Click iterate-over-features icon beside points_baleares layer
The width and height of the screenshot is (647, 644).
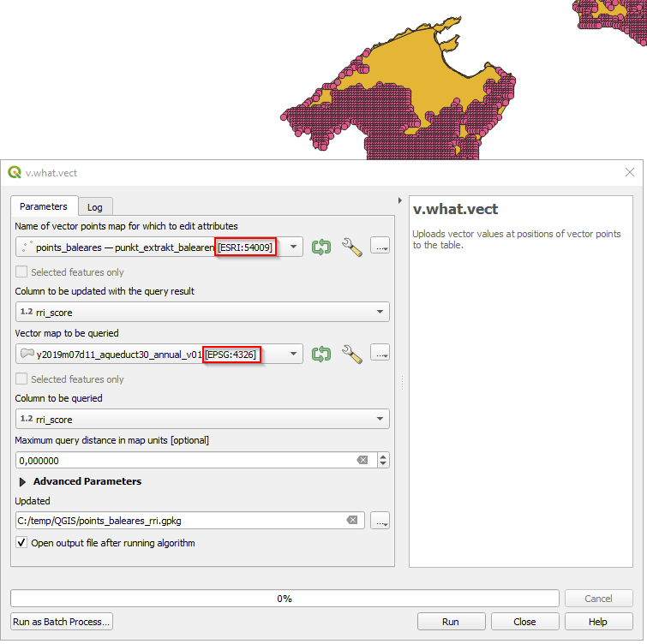pos(321,247)
